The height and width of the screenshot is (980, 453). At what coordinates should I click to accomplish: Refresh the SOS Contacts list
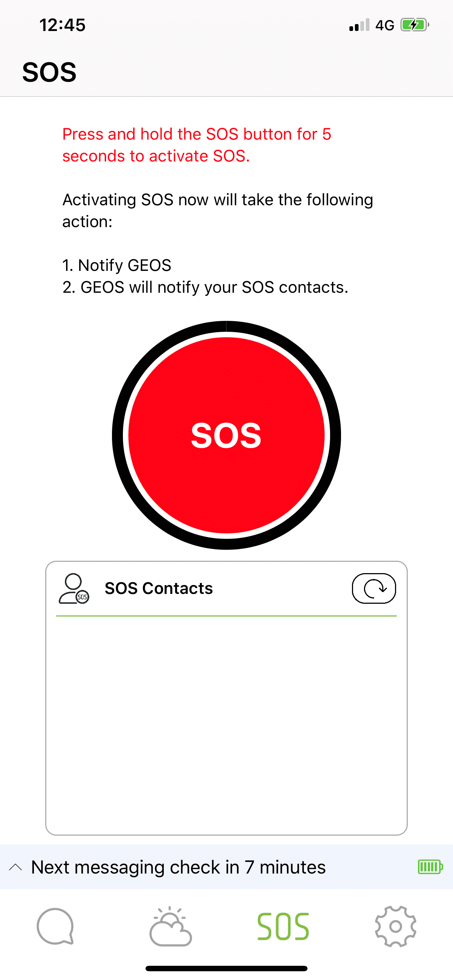click(x=373, y=588)
